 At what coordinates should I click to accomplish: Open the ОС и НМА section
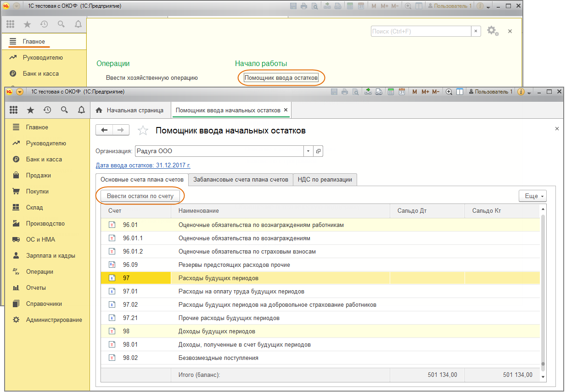40,239
